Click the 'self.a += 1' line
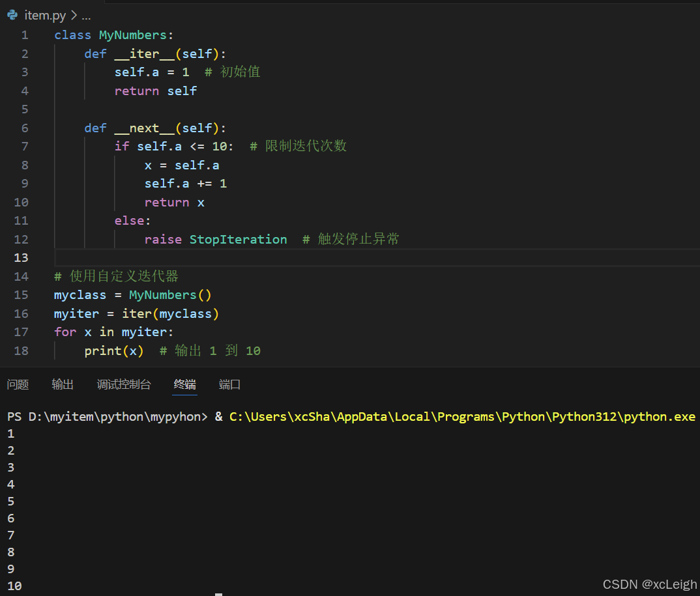 point(185,184)
